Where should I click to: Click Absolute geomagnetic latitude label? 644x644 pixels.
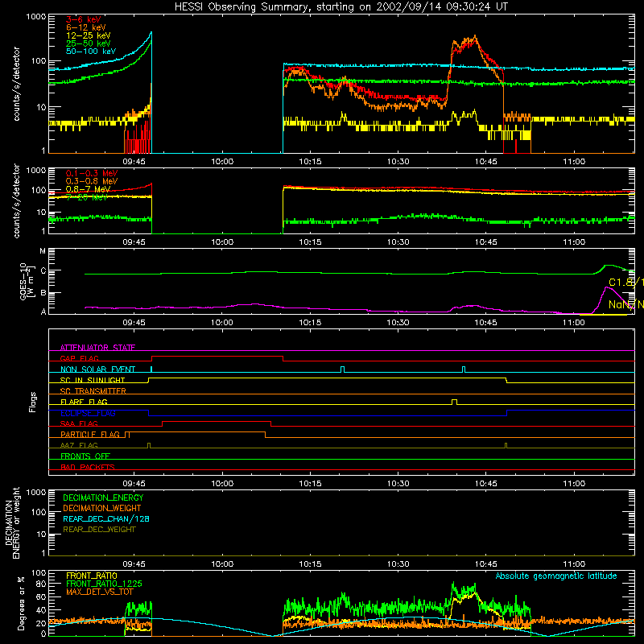coord(556,576)
